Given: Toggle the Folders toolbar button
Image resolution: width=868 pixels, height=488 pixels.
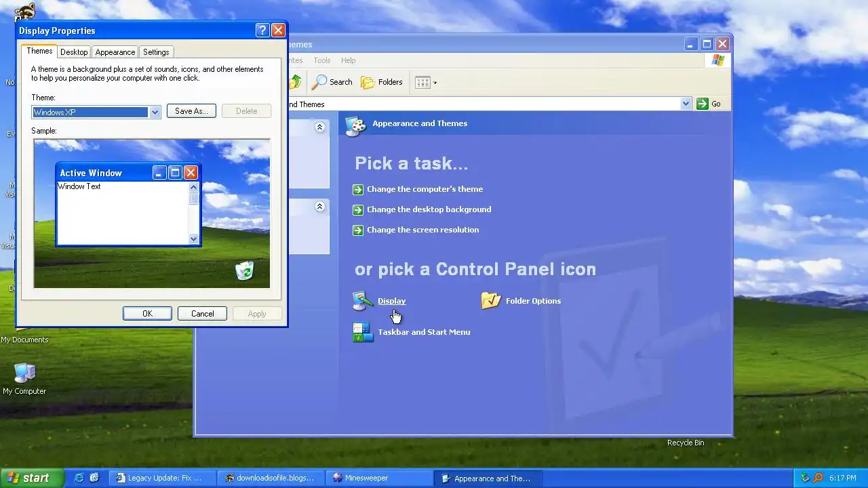Looking at the screenshot, I should pos(382,82).
